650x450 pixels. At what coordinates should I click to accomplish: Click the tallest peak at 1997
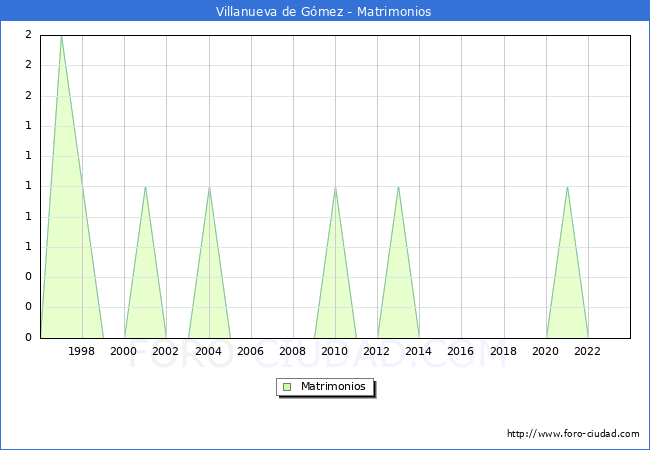coord(61,36)
